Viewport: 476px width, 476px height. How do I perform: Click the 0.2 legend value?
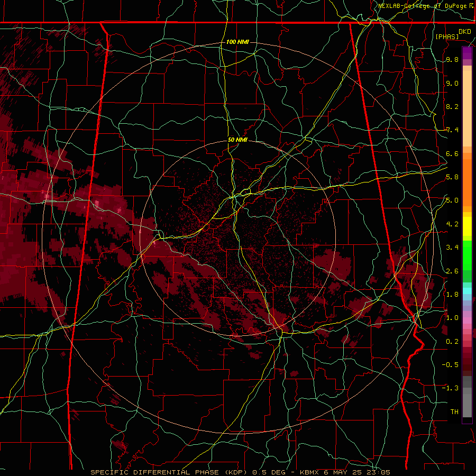452,341
